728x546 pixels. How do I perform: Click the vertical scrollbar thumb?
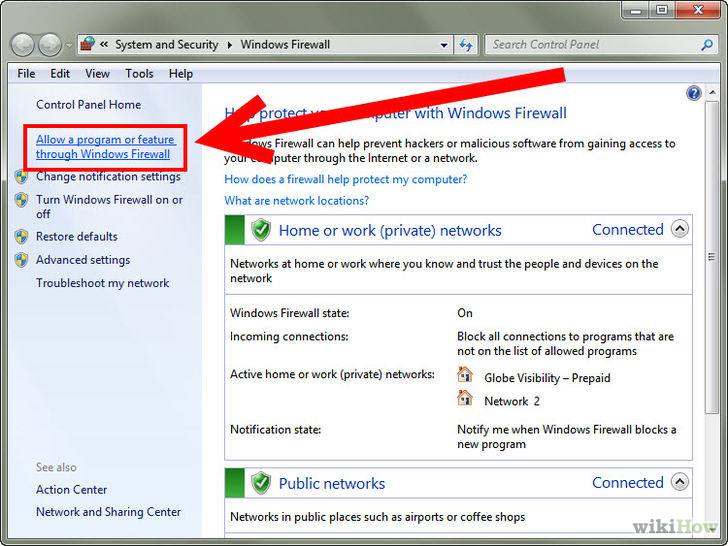(x=711, y=257)
